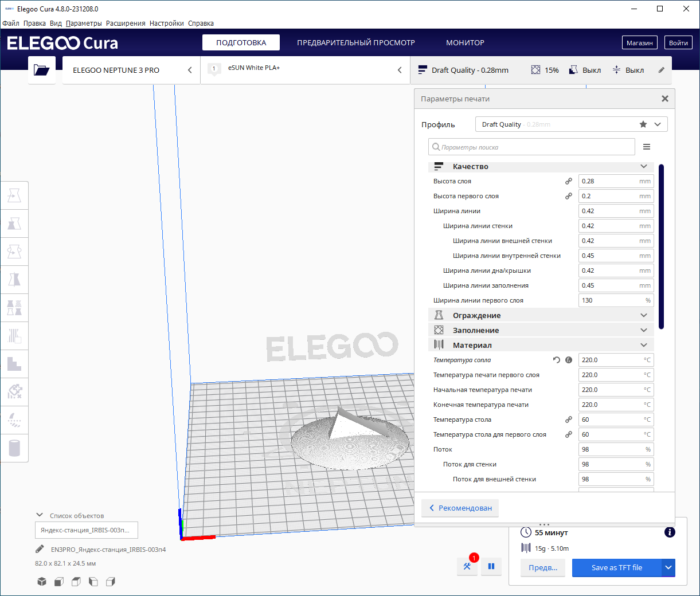The height and width of the screenshot is (596, 700).
Task: Open settings visibility hamburger menu
Action: [647, 147]
